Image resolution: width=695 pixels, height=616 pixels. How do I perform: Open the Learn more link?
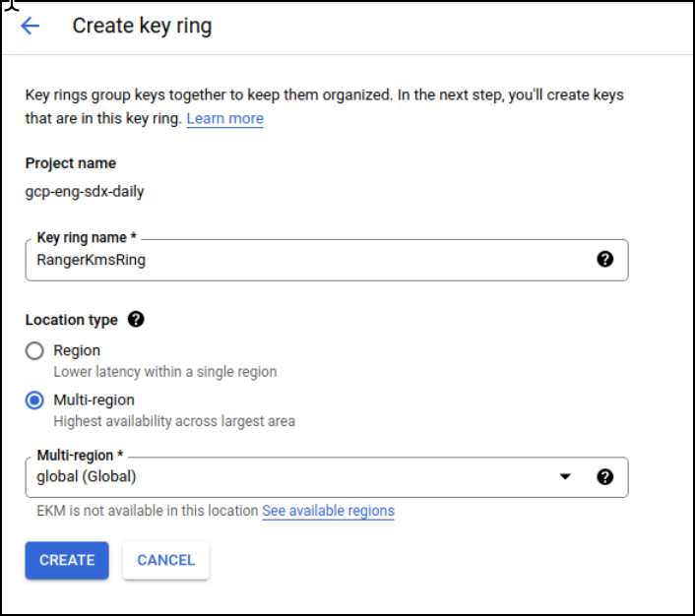[225, 119]
